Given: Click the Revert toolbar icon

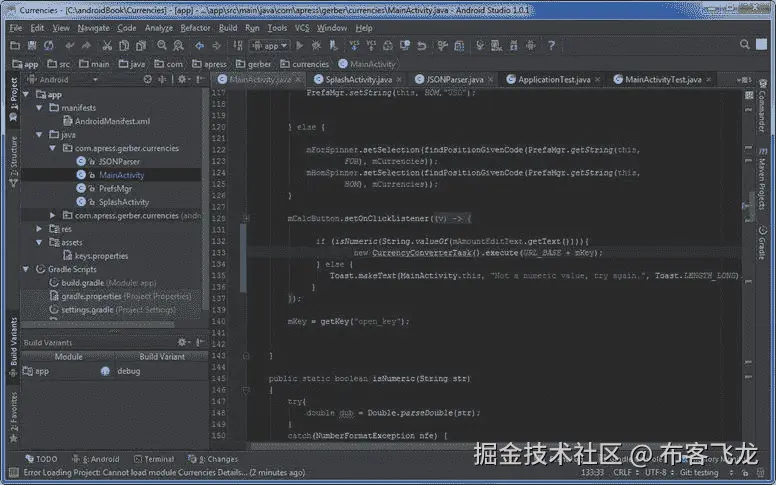Looking at the screenshot, I should (422, 46).
